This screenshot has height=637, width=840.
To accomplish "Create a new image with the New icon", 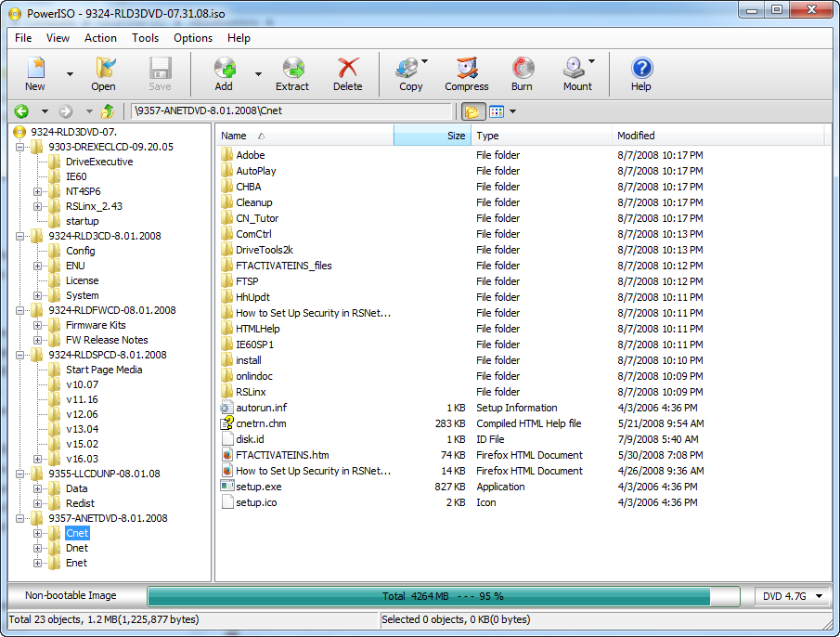I will 35,68.
